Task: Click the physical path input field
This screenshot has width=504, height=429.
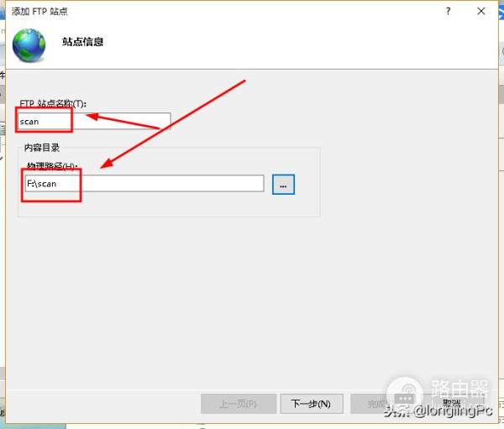Action: point(144,184)
